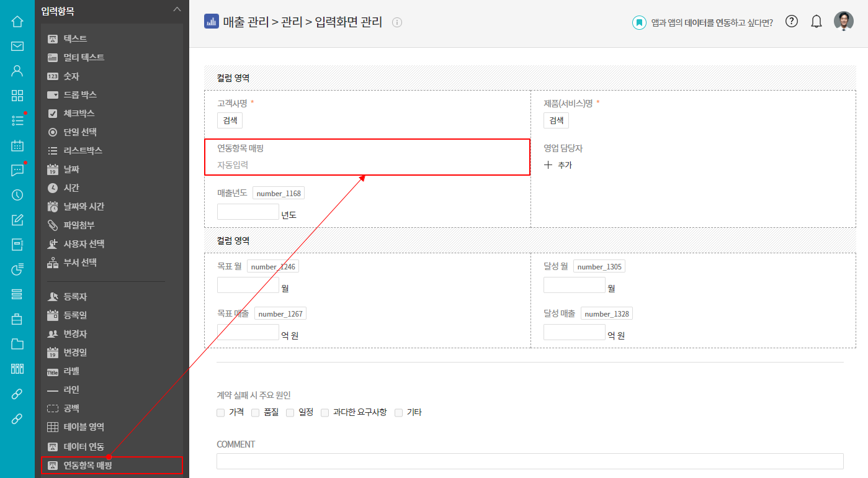Select 연동항목 매핑 in input item list
This screenshot has height=478, width=868.
pos(87,465)
